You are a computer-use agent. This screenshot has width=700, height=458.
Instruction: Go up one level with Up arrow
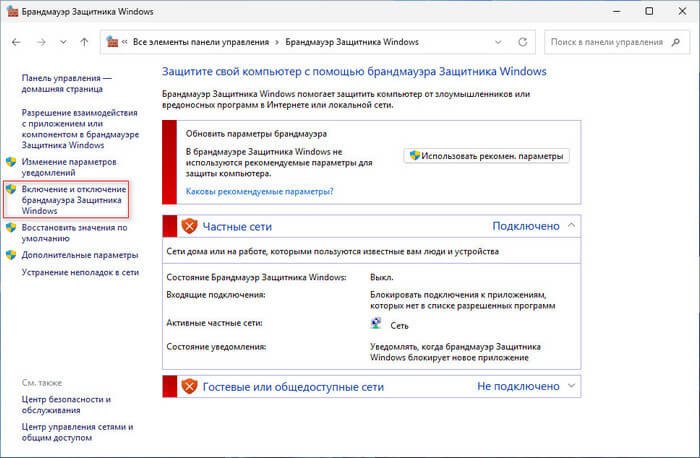pyautogui.click(x=84, y=42)
